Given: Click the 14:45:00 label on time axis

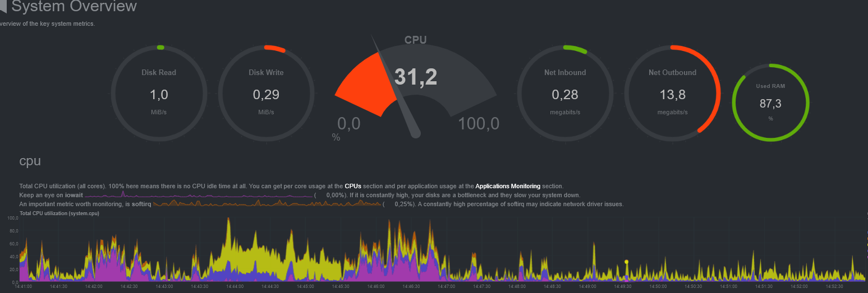Looking at the screenshot, I should [305, 286].
